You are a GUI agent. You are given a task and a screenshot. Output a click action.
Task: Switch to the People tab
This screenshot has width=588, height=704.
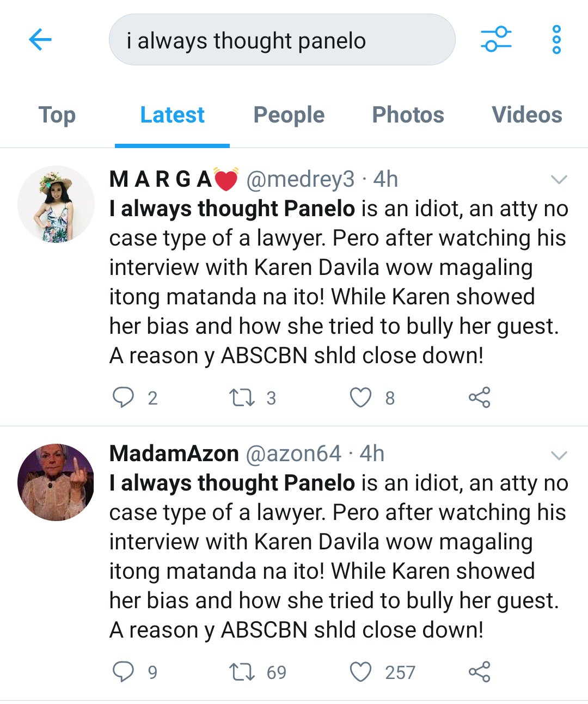click(289, 115)
